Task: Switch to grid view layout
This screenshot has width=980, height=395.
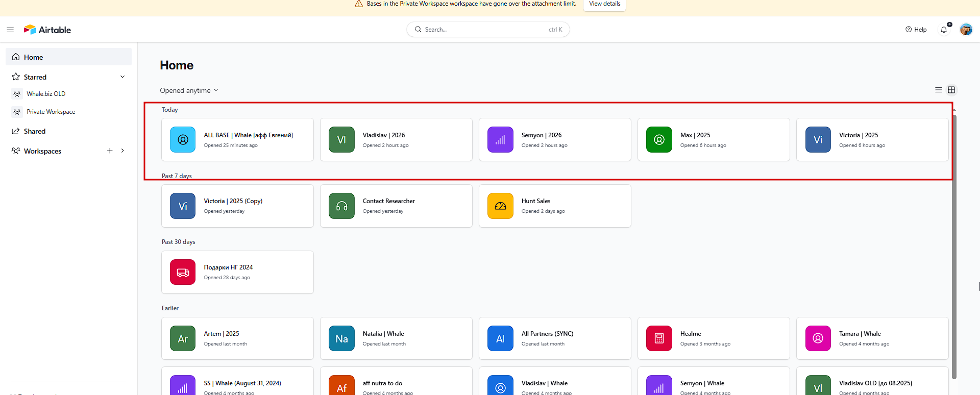Action: coord(951,90)
